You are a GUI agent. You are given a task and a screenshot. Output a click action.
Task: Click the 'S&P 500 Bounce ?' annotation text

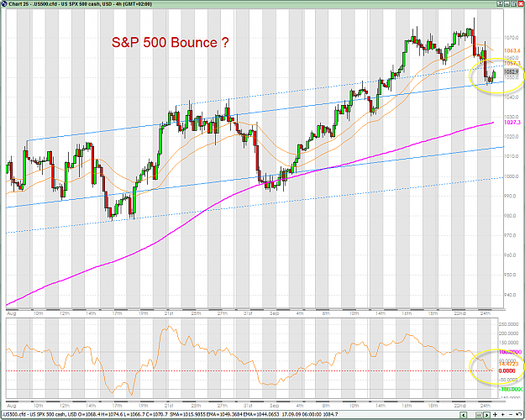170,43
